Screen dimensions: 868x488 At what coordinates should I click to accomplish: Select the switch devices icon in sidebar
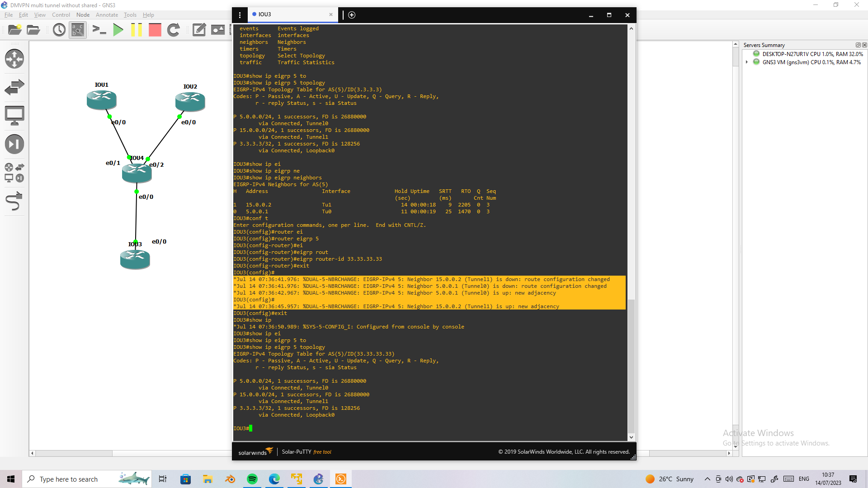(x=15, y=87)
